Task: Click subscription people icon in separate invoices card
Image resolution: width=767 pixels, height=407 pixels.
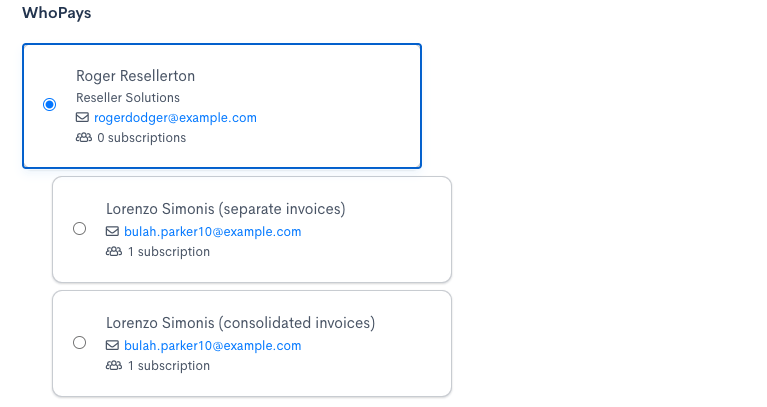Action: (x=113, y=252)
